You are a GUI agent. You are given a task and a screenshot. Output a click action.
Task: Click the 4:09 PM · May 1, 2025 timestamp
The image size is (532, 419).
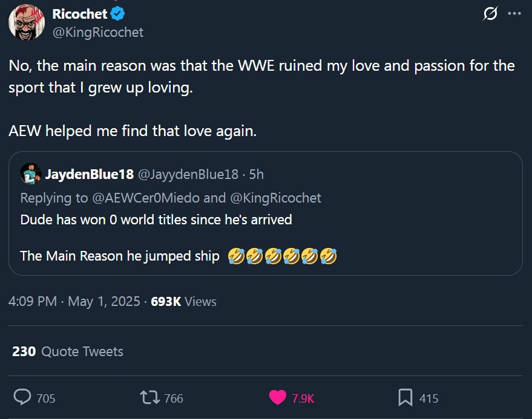coord(74,301)
